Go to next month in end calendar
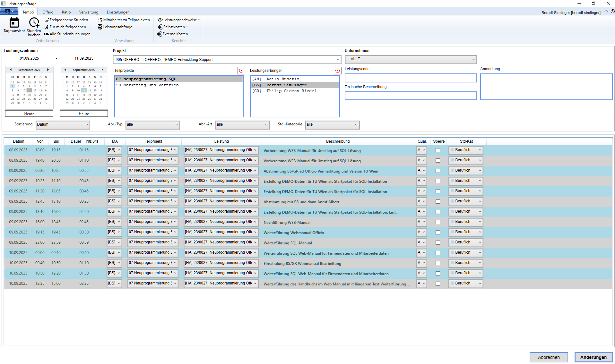The image size is (615, 364). (102, 70)
